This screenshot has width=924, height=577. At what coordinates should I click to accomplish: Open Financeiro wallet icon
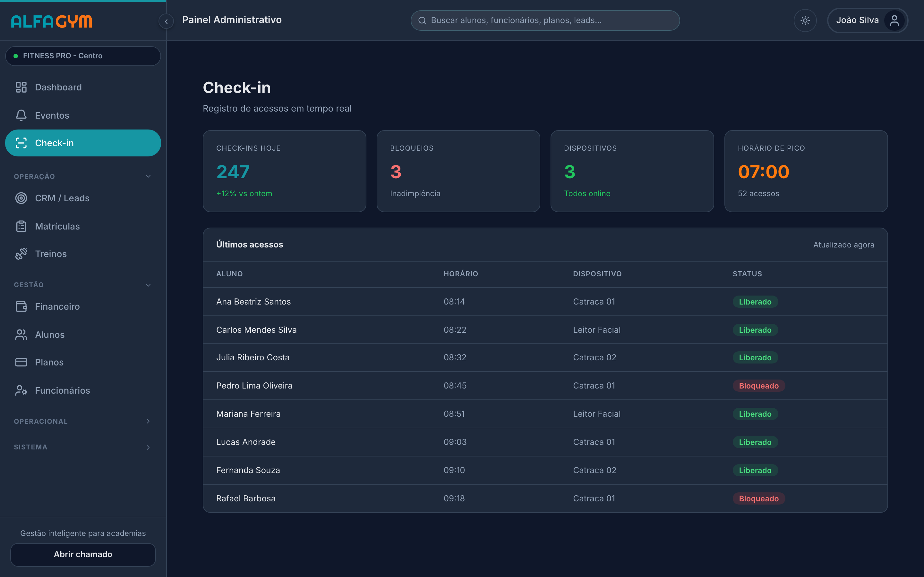(21, 306)
